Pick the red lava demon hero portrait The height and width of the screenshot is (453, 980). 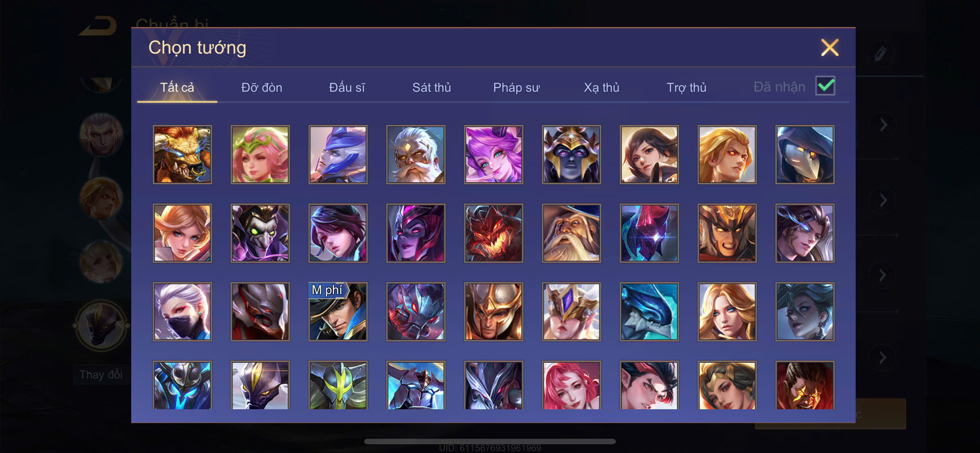493,233
